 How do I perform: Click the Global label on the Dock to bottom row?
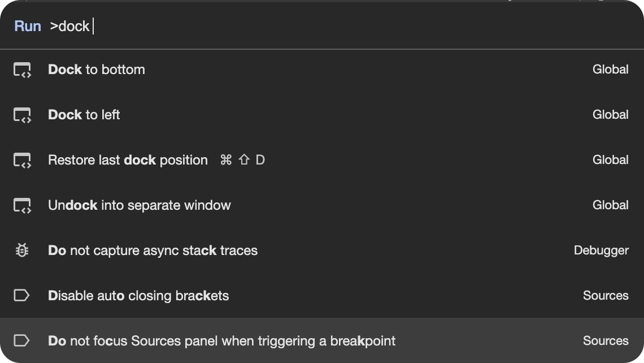[611, 69]
